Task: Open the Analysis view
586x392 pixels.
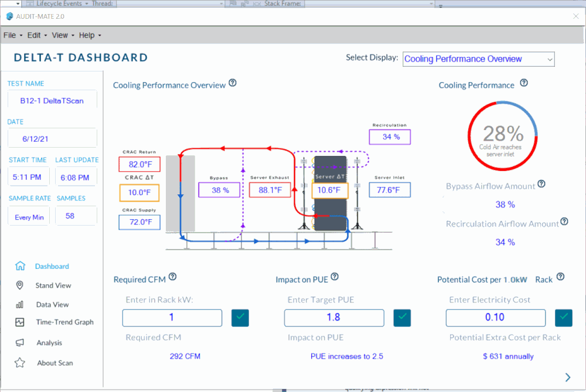Action: pos(50,343)
